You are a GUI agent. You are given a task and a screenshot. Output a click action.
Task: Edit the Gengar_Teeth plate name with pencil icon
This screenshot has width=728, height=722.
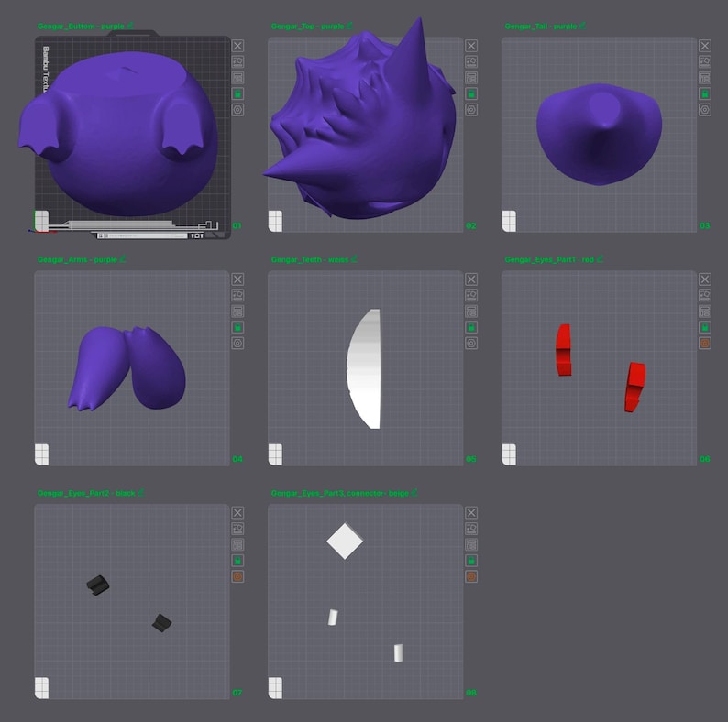click(354, 259)
